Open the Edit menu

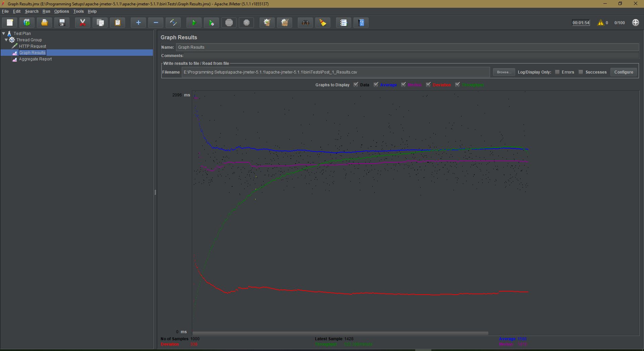[17, 11]
